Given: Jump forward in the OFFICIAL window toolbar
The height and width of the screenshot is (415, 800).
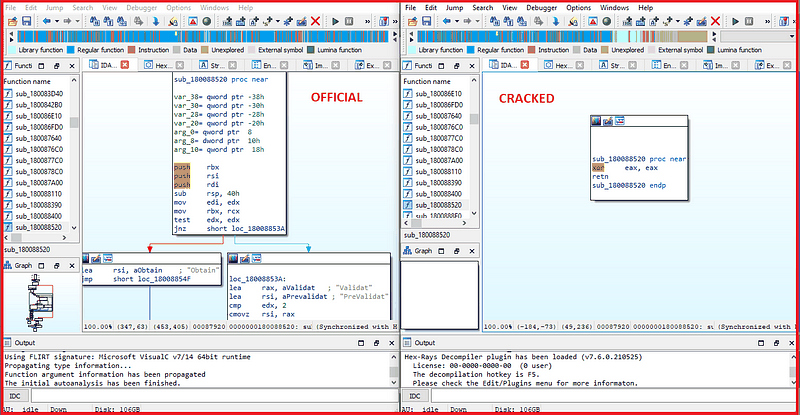Looking at the screenshot, I should tap(67, 21).
